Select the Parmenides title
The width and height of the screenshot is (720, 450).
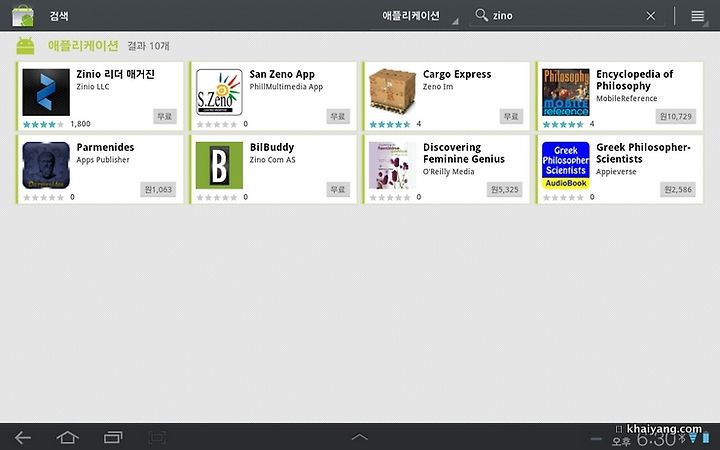tap(105, 147)
